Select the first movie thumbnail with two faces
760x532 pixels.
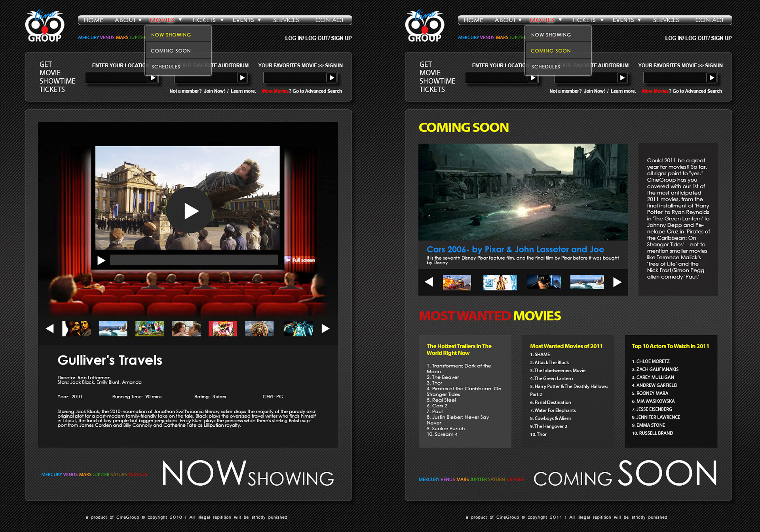coord(77,329)
